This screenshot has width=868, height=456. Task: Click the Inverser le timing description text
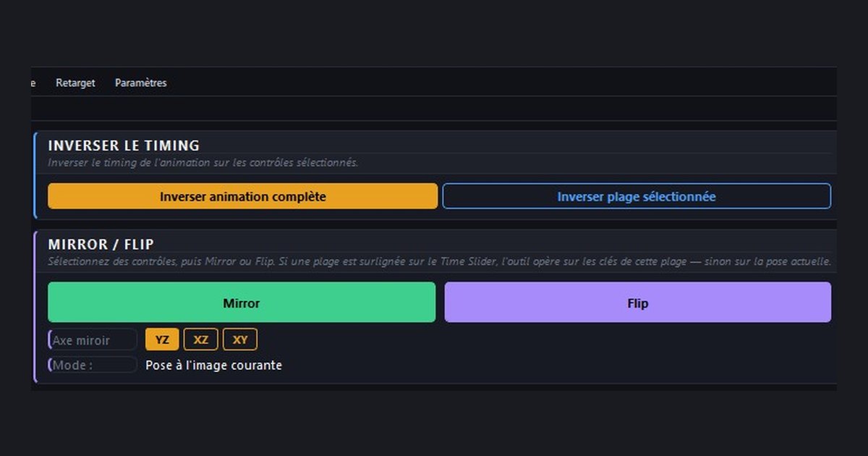(203, 163)
